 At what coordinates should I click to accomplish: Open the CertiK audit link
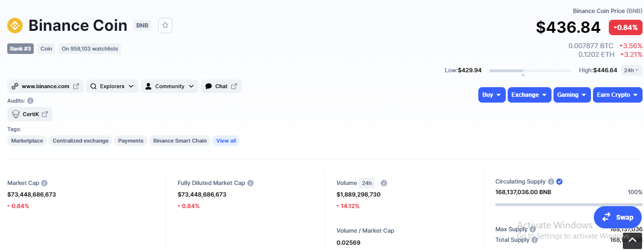(x=30, y=114)
